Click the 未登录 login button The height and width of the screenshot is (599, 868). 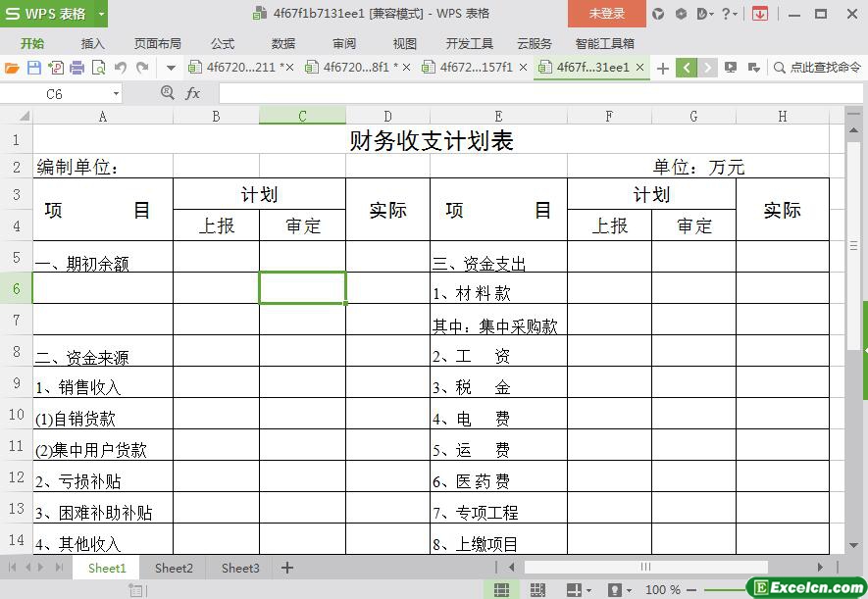(x=607, y=14)
